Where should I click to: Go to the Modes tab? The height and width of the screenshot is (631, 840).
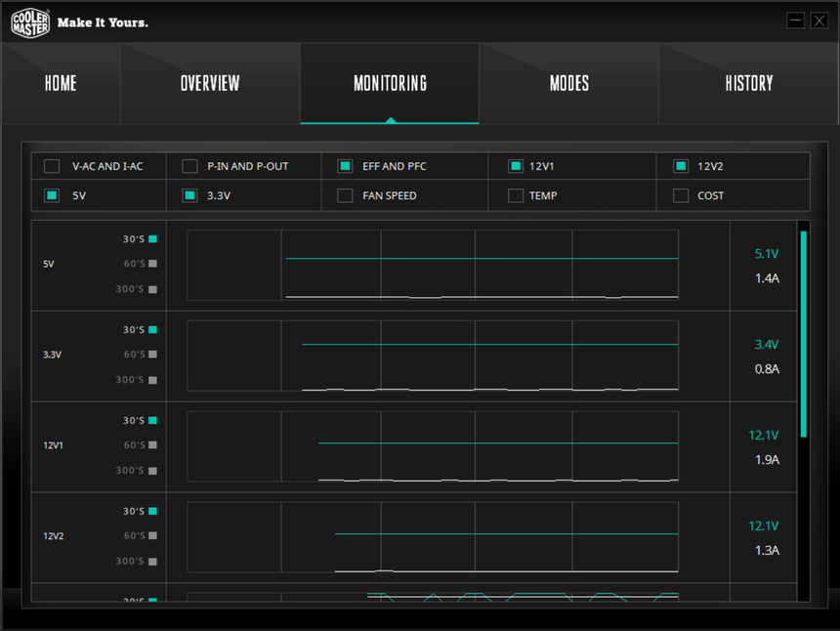click(x=568, y=84)
